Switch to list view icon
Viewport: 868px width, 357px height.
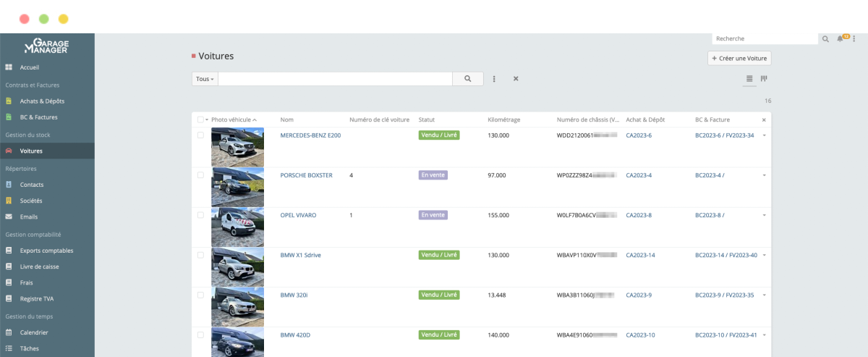(x=749, y=78)
